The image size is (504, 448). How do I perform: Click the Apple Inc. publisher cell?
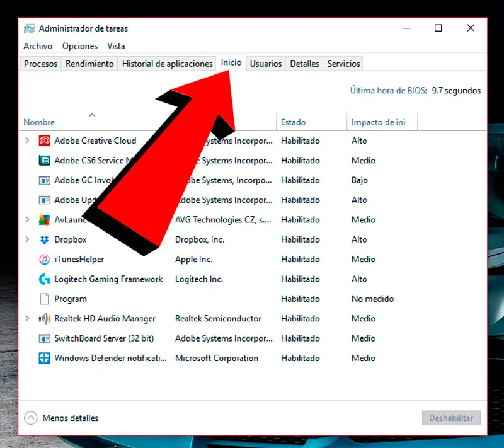(x=193, y=260)
